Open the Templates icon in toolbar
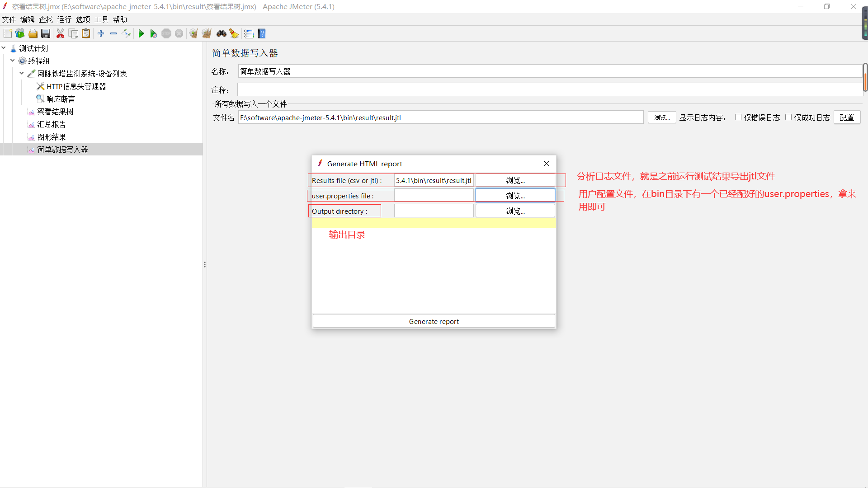This screenshot has height=488, width=868. click(x=20, y=34)
